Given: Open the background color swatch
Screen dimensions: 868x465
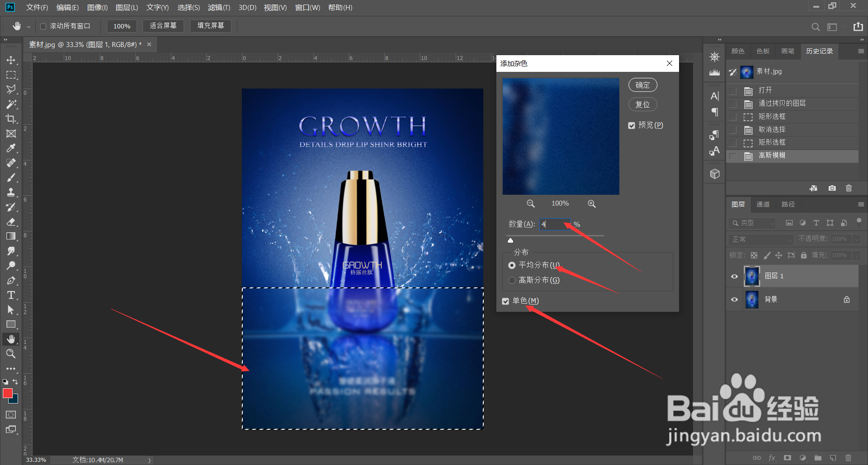Looking at the screenshot, I should click(x=15, y=399).
